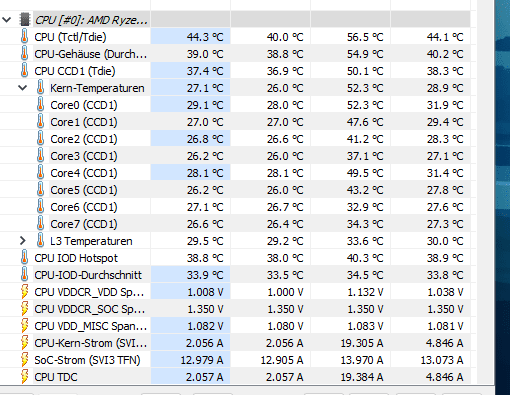Viewport: 510px width, 395px height.
Task: Collapse the Kern-Temperaturen group
Action: coord(23,88)
